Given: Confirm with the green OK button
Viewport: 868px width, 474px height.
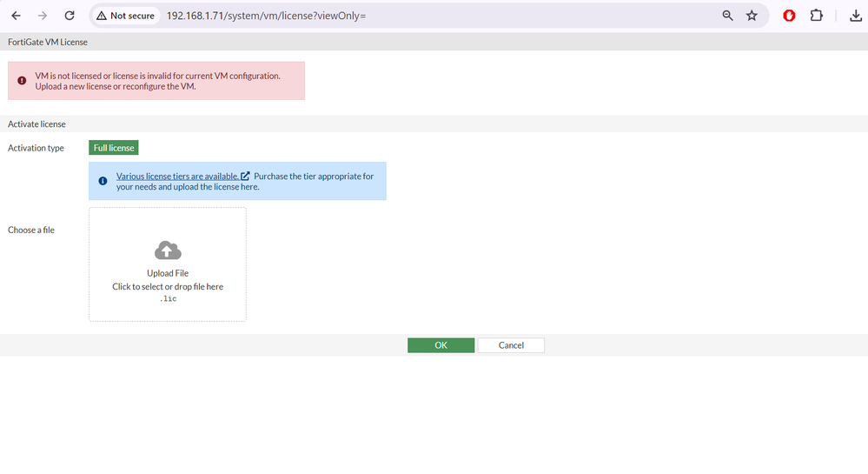Looking at the screenshot, I should [441, 344].
